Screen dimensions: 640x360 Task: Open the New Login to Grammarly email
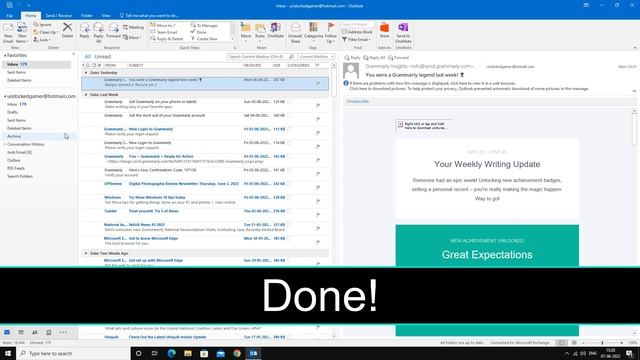point(204,131)
